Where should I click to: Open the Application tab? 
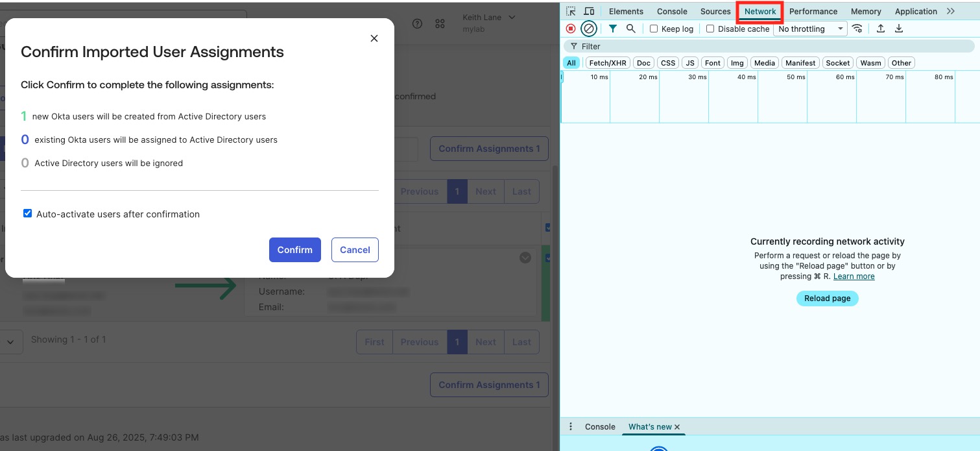[916, 11]
